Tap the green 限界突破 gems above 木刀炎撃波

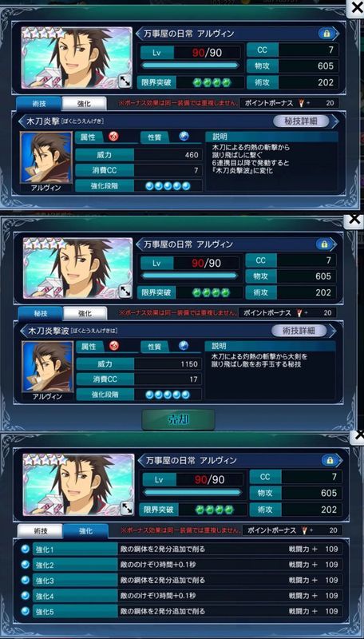(x=211, y=292)
